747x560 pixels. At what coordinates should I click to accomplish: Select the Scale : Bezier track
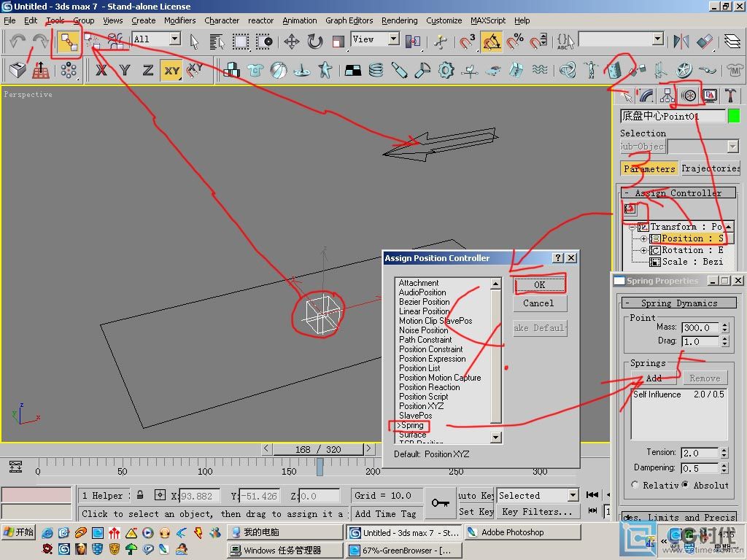click(x=692, y=262)
